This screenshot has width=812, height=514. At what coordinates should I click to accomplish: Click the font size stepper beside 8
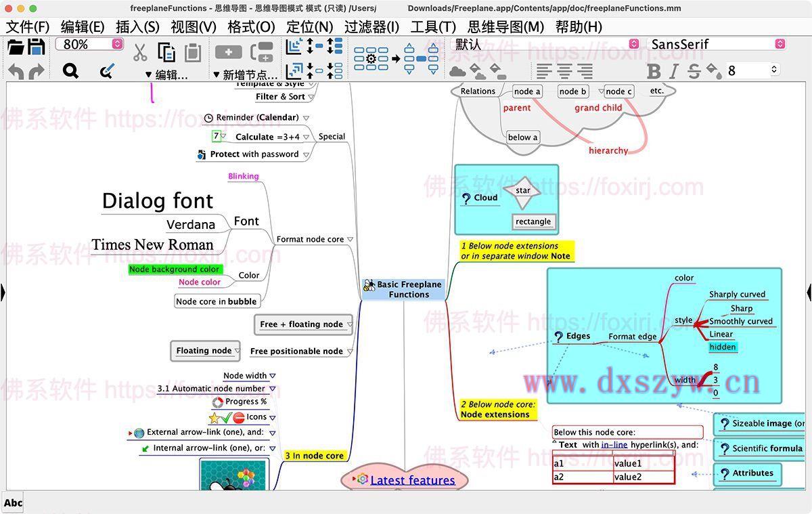(774, 70)
